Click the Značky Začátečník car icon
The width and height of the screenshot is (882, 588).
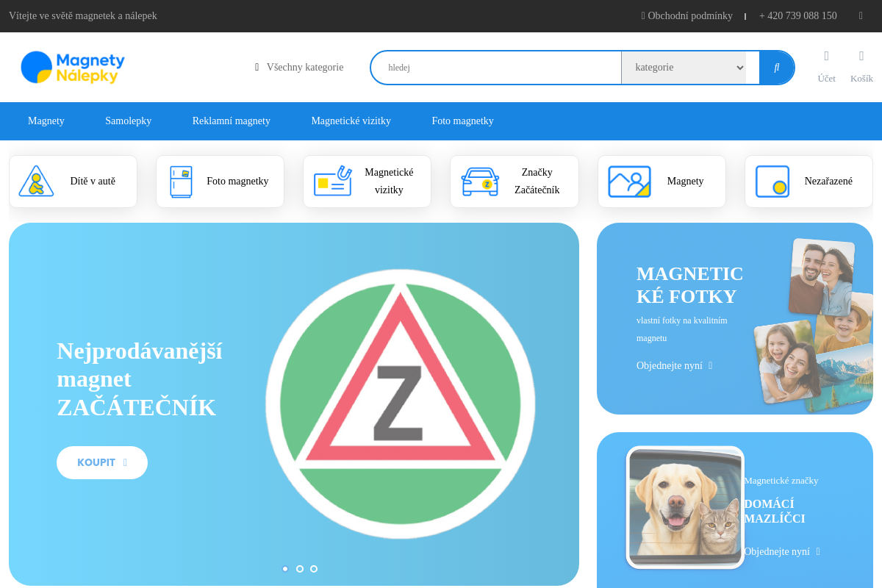click(x=480, y=182)
